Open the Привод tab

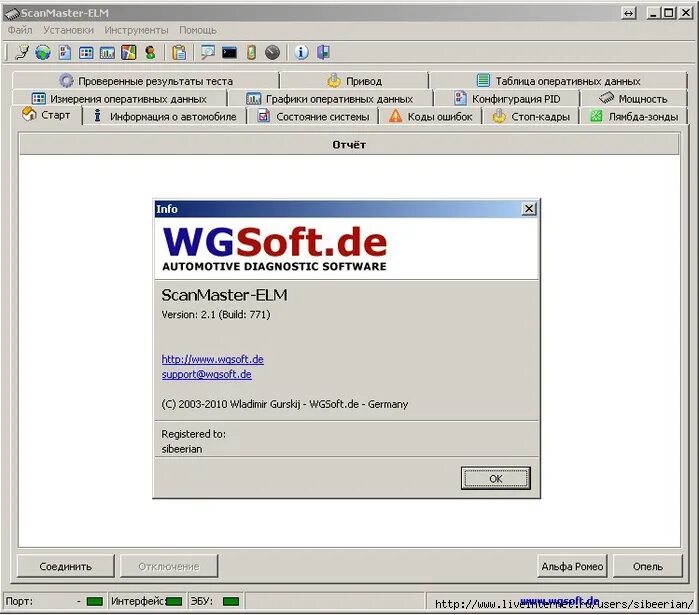[354, 81]
